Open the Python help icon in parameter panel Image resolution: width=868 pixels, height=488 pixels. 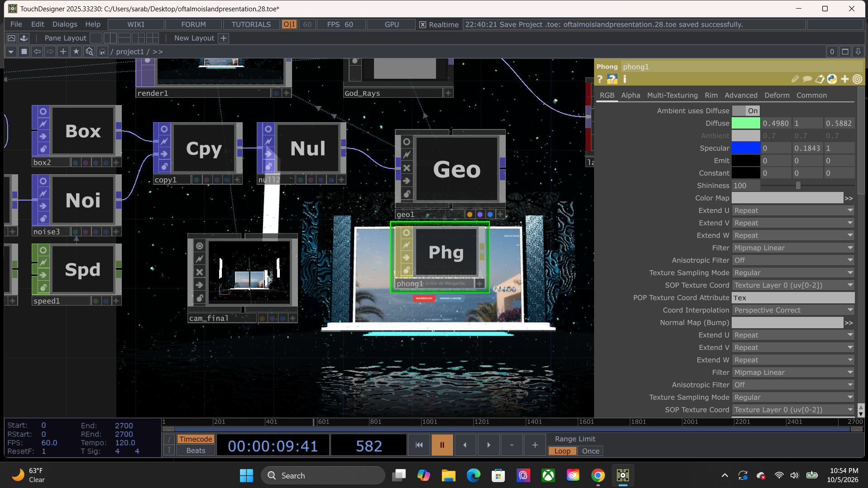612,79
